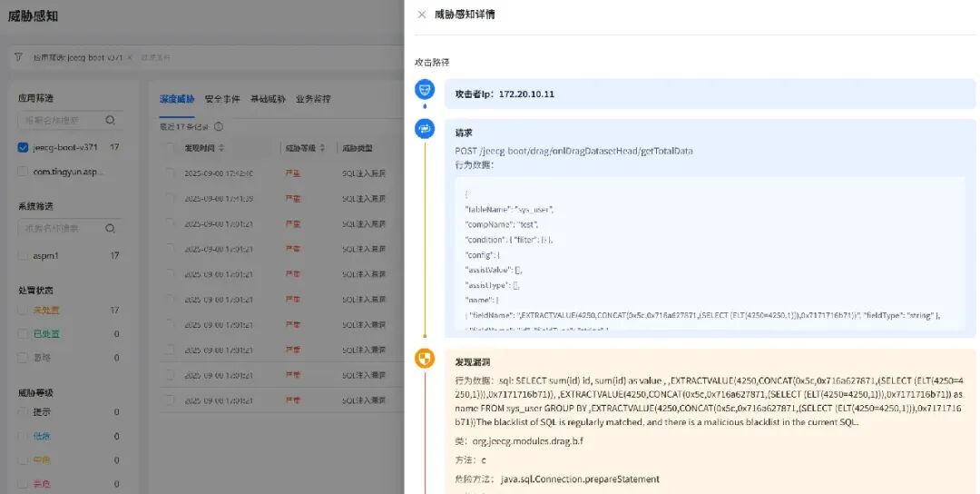Uncheck the jeecg-boot-v371 application checkbox
Viewport: 980px width, 494px height.
pos(23,147)
